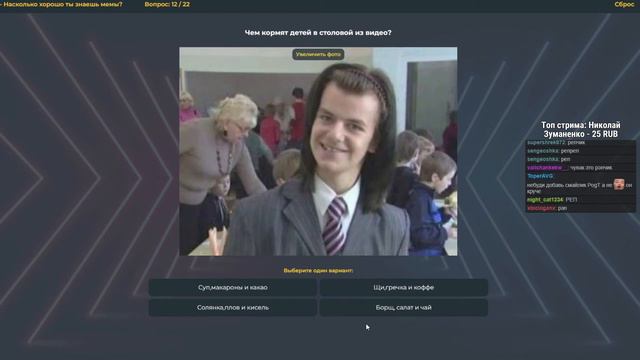
Task: Click 'Увеличить фото' button on image
Action: tap(318, 54)
